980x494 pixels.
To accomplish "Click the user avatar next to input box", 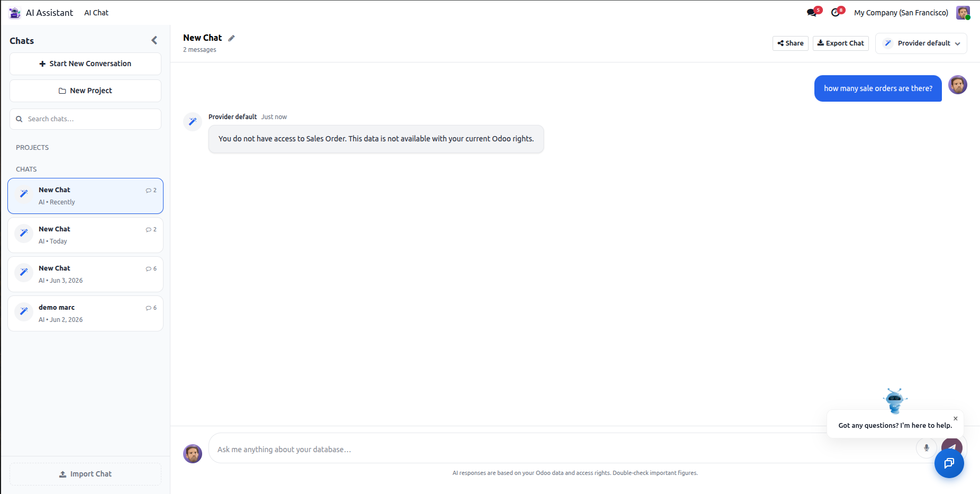I will coord(193,454).
